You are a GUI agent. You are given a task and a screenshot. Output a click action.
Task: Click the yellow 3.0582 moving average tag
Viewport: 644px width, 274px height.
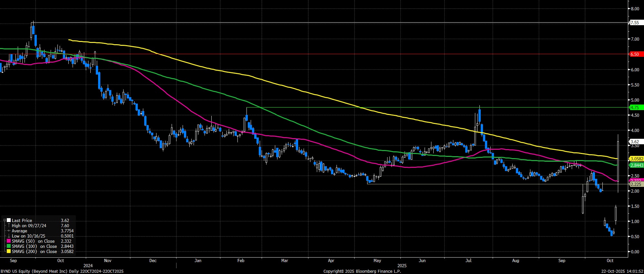tap(636, 159)
